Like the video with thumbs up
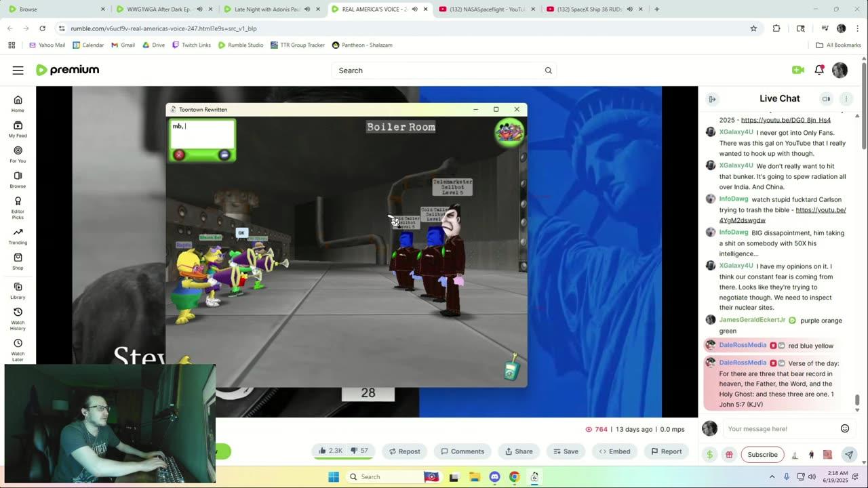 point(331,451)
